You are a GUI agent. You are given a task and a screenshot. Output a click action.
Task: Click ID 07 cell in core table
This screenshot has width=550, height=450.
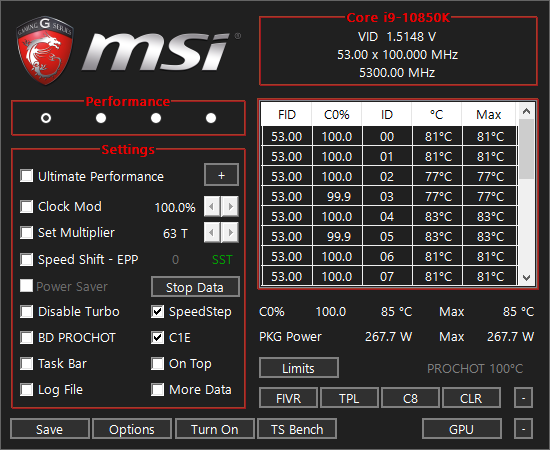point(387,276)
